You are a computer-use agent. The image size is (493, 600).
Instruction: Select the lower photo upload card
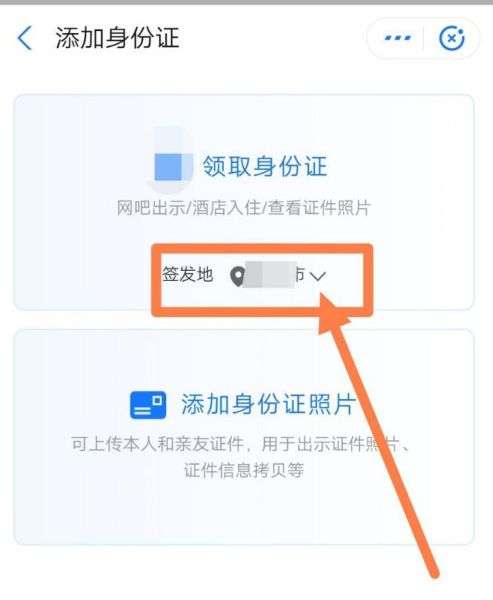[x=244, y=437]
